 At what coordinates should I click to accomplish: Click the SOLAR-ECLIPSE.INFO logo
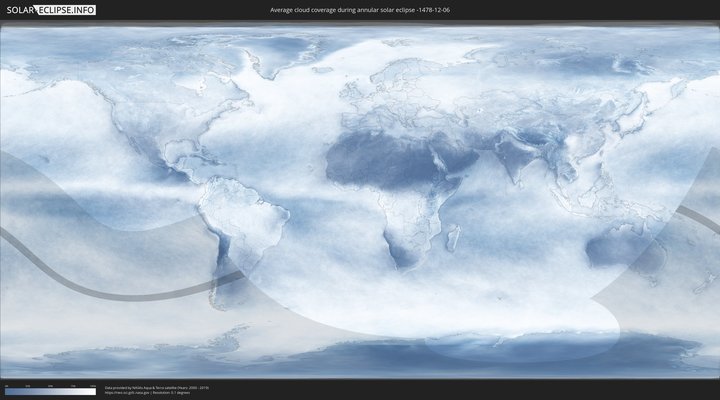(51, 10)
